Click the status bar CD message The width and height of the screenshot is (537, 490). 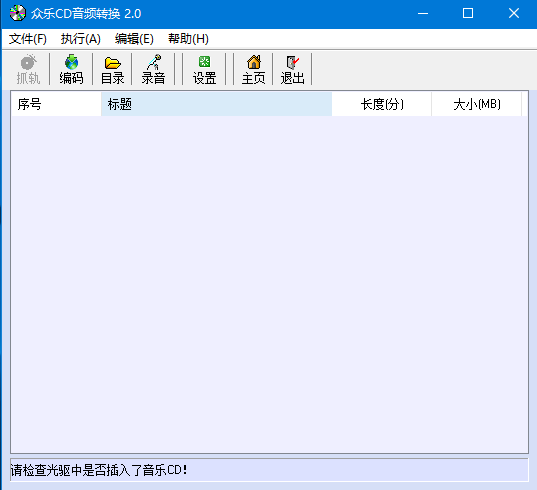tap(99, 470)
